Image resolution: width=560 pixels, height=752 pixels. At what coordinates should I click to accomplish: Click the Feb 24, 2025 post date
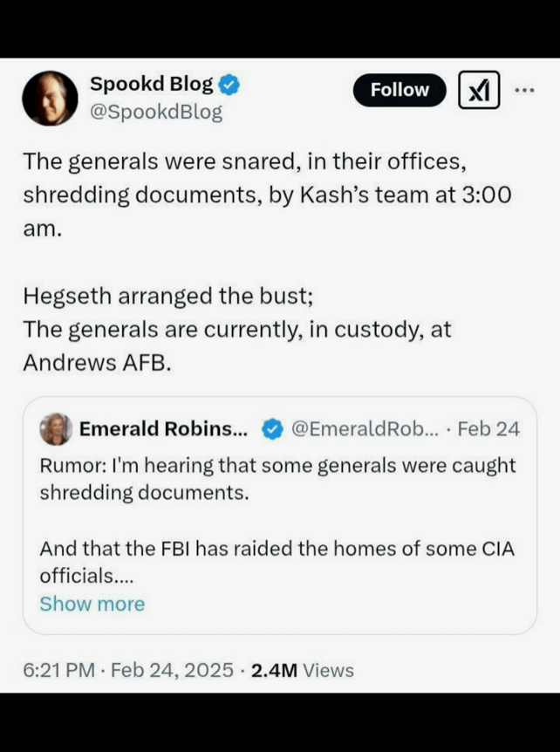(x=174, y=670)
